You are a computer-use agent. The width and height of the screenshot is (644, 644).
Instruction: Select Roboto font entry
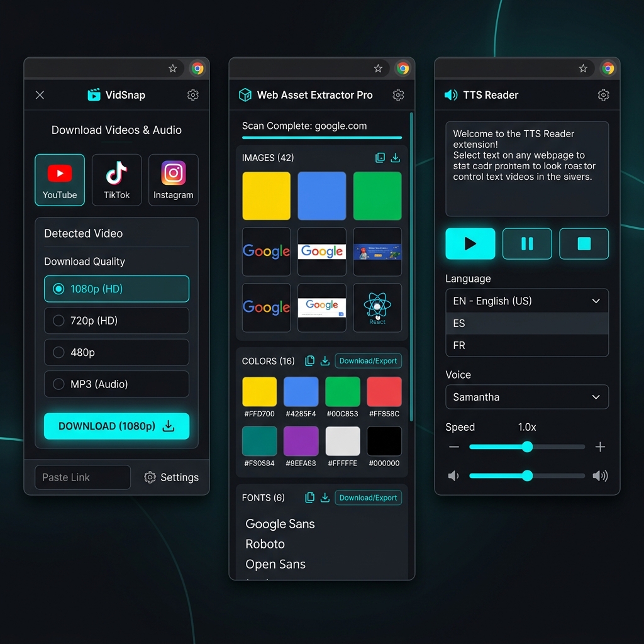pyautogui.click(x=265, y=544)
